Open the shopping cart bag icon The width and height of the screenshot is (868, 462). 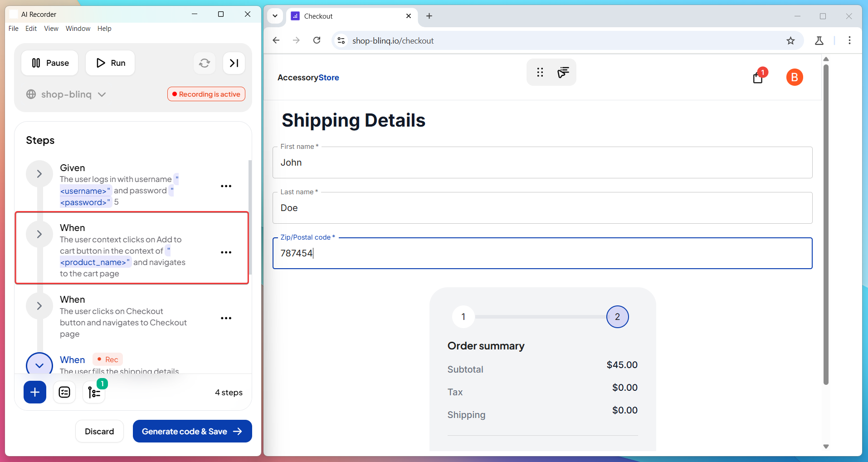tap(757, 78)
